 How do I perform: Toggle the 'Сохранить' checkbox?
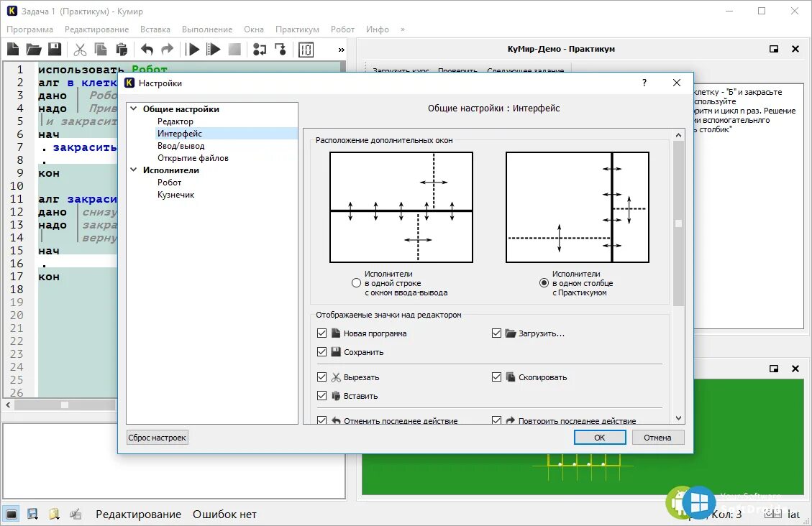321,351
